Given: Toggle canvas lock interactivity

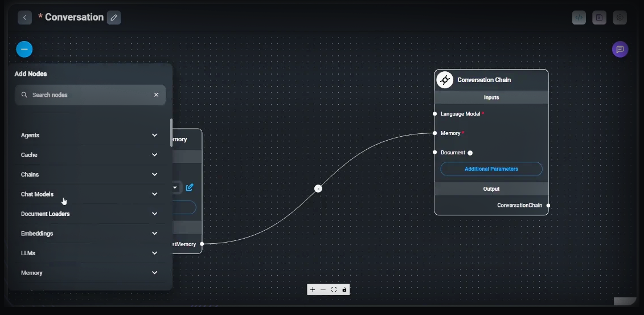Looking at the screenshot, I should [344, 289].
